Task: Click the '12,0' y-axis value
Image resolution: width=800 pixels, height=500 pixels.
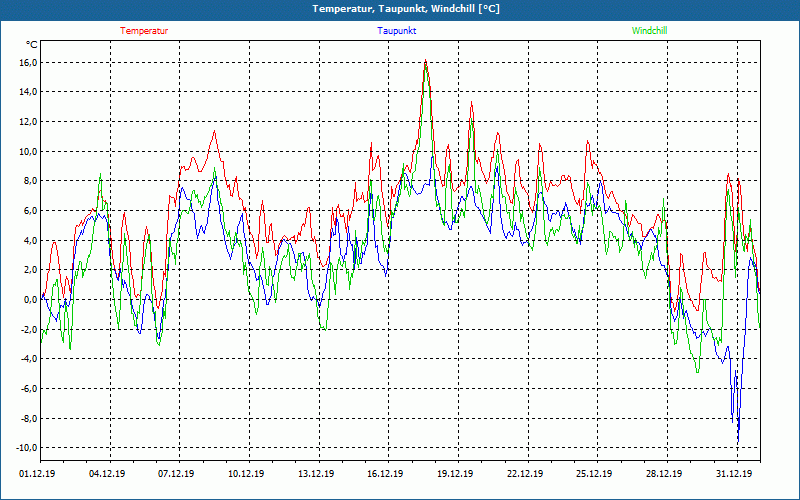Action: tap(28, 122)
